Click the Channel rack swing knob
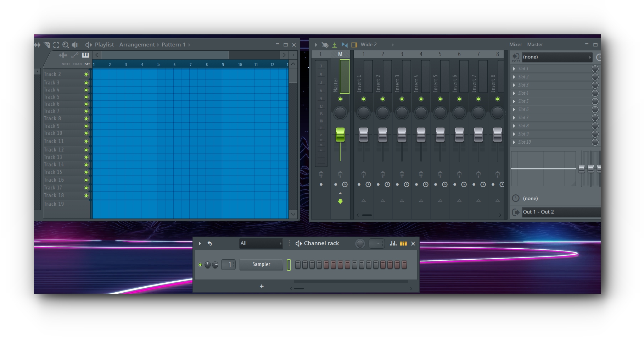This screenshot has height=337, width=644. [x=360, y=244]
